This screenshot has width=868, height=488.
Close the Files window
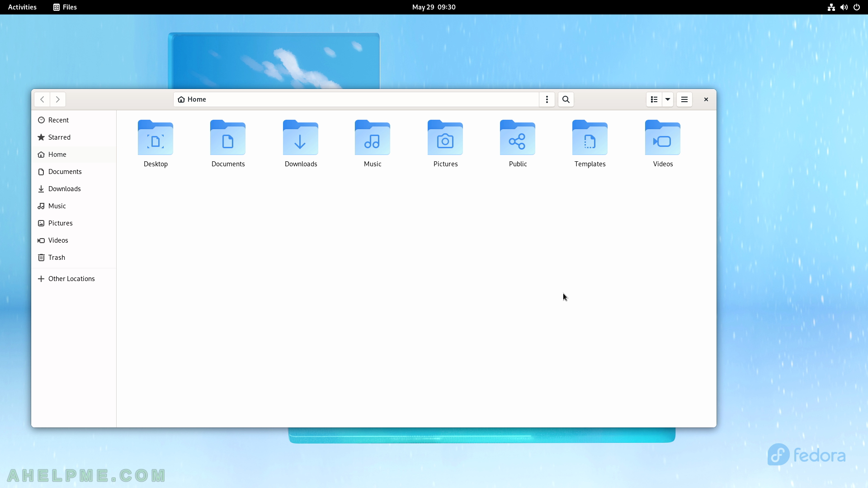pos(706,99)
